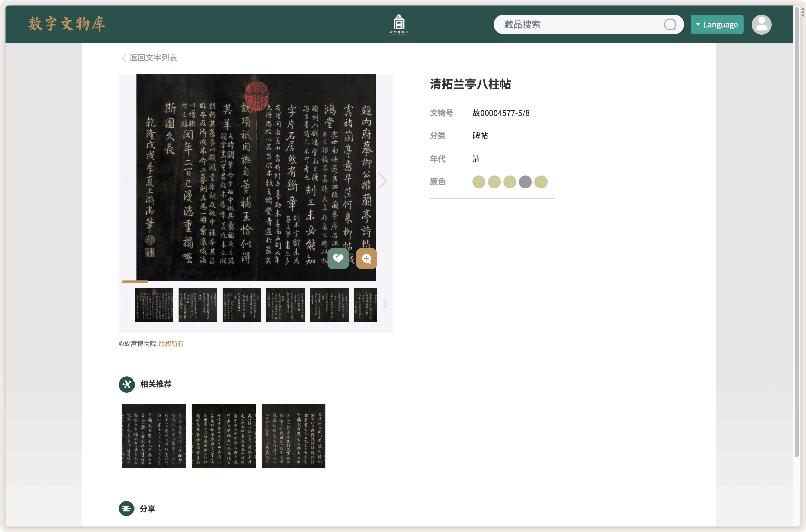Click the main calligraphy rubbing image
Viewport: 806px width, 532px height.
[256, 177]
